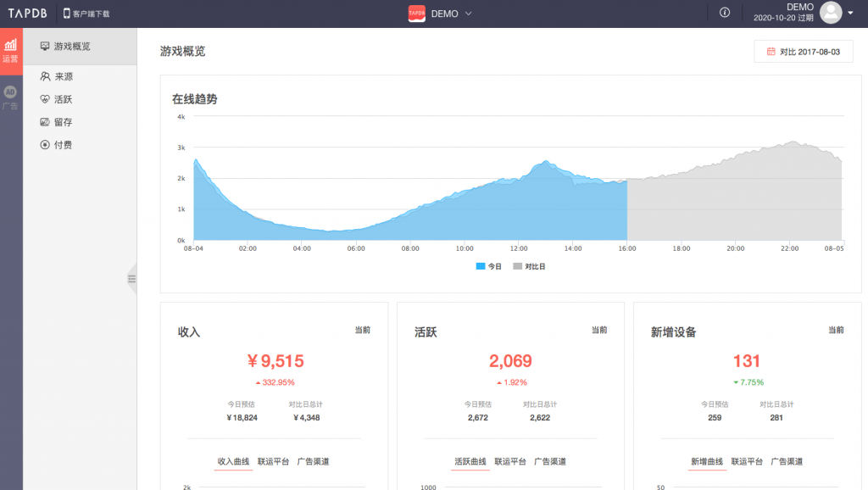868x490 pixels.
Task: Open the 对比 2017-08-03 date picker
Action: point(804,52)
